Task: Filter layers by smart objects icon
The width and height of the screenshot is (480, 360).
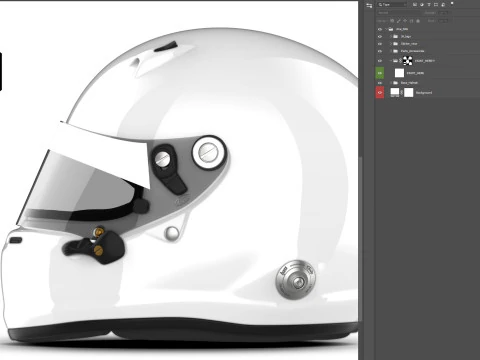Action: pos(443,4)
